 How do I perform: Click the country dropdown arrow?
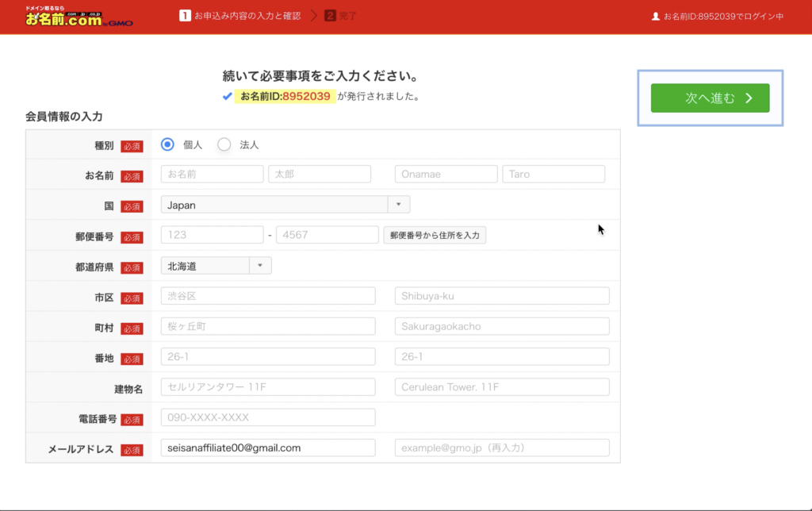(398, 204)
